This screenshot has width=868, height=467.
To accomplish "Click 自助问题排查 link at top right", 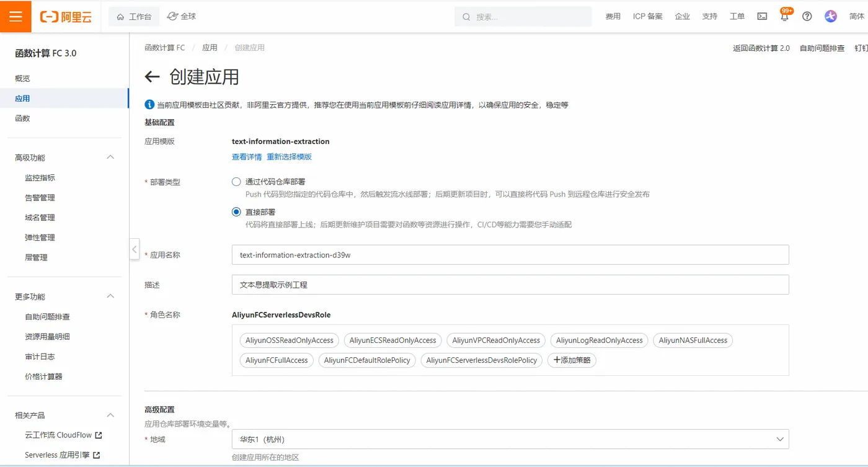I will point(822,48).
